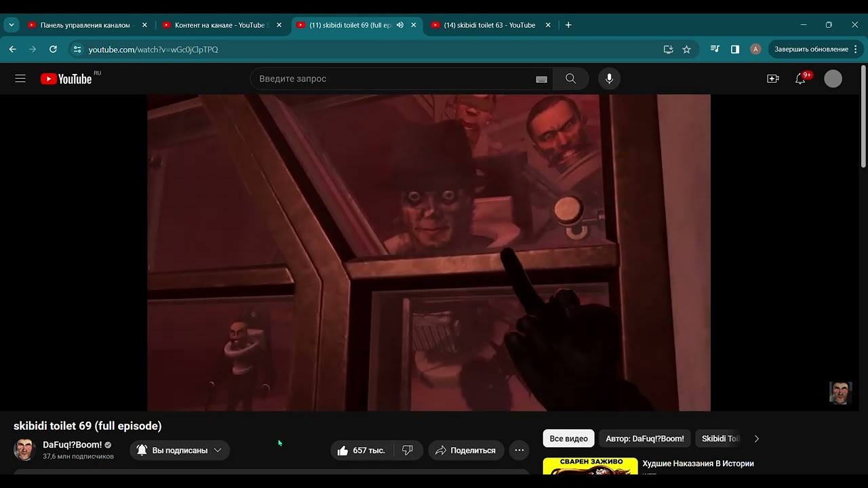Open Худшие Наказания В Истории video title

coord(698,464)
